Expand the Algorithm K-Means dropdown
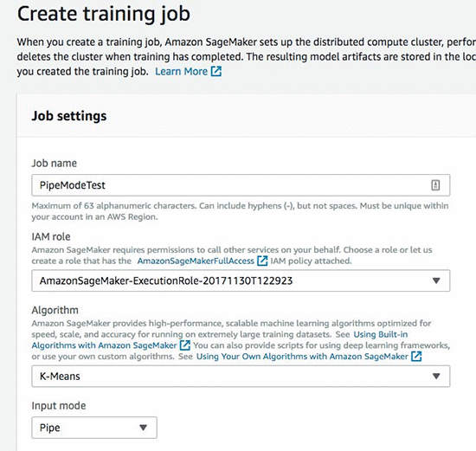 click(241, 377)
